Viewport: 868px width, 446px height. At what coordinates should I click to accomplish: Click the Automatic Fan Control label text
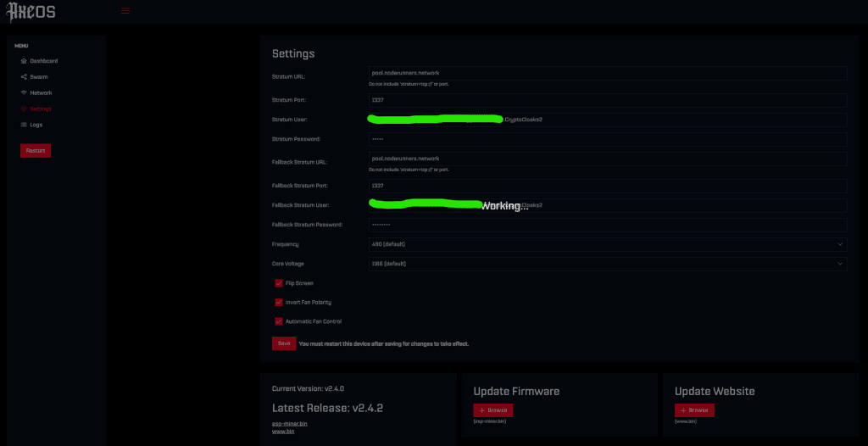point(314,321)
